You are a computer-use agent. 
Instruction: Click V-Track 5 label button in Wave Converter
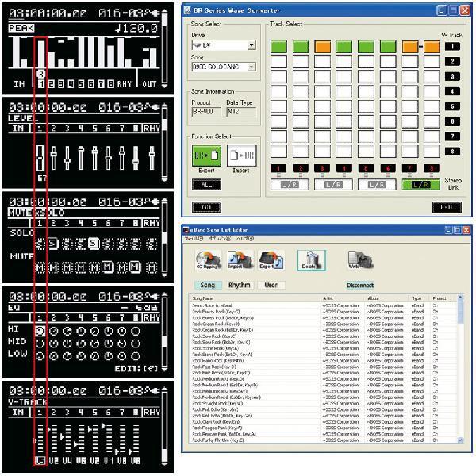(x=452, y=106)
